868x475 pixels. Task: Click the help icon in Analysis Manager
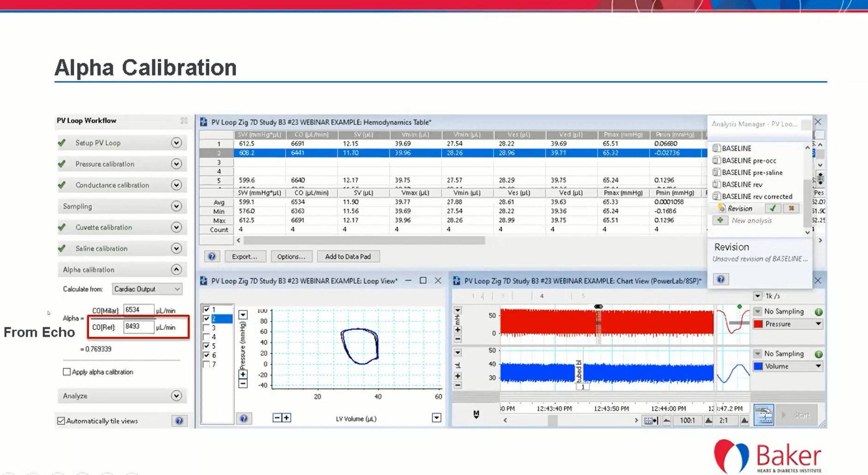pyautogui.click(x=720, y=279)
